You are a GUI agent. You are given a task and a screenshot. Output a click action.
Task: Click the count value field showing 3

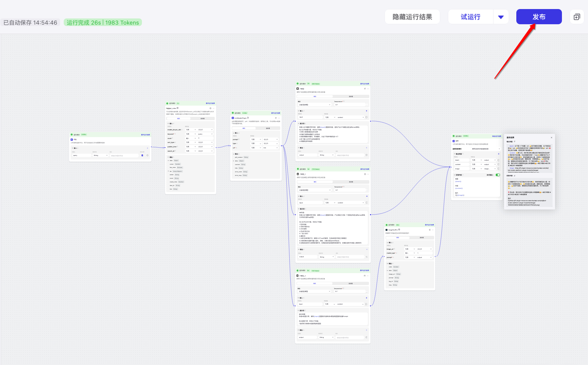205,138
